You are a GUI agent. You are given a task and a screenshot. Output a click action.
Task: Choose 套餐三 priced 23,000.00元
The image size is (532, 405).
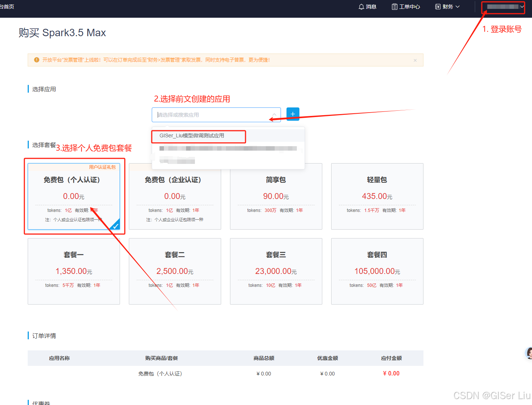[x=276, y=271]
